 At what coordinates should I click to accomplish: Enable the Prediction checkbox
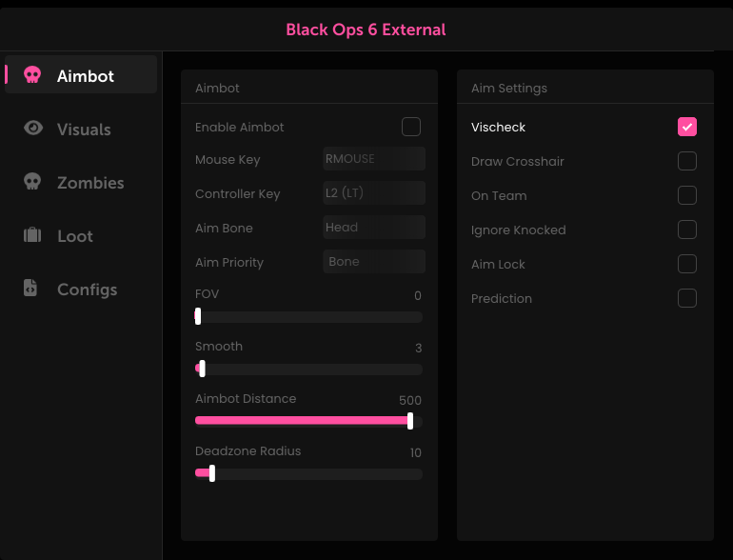pyautogui.click(x=686, y=298)
